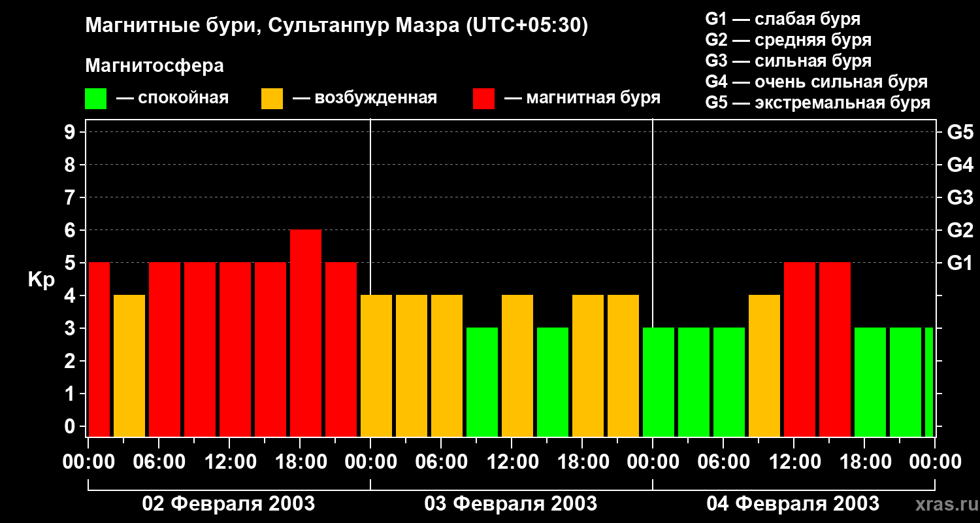This screenshot has height=523, width=980.
Task: Click the Kp value 7 on left axis
Action: click(x=71, y=197)
